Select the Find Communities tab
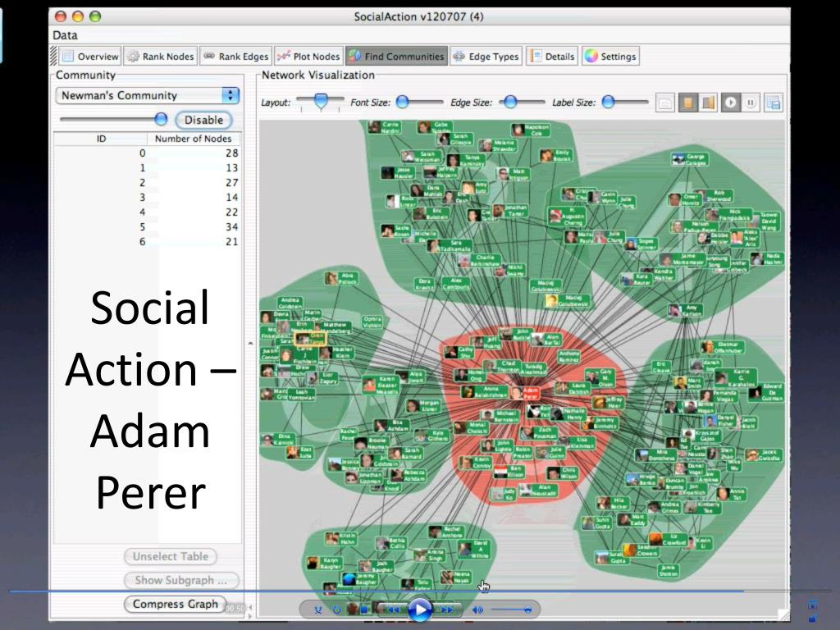Screen dimensions: 840x630 pos(396,57)
